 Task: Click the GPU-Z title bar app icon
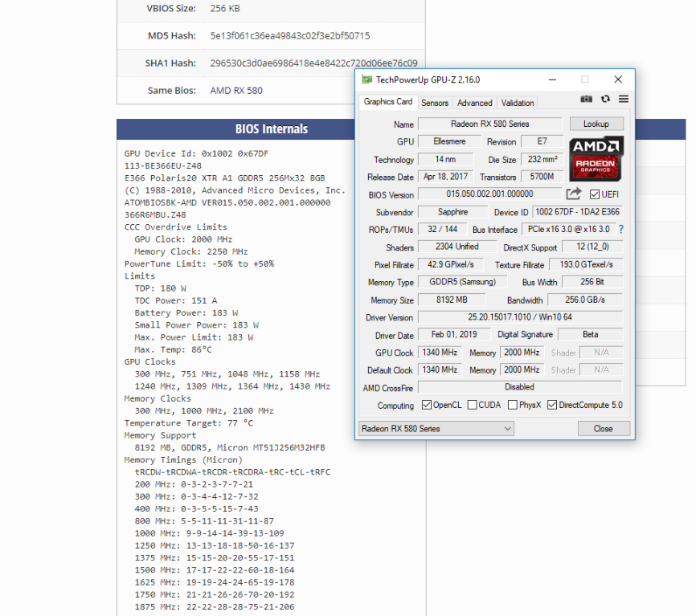point(366,80)
